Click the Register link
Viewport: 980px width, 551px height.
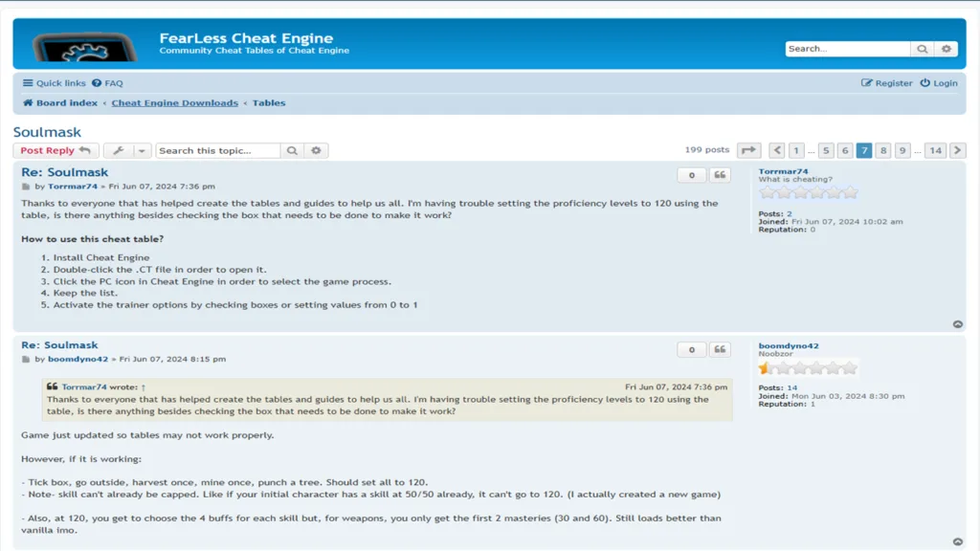(887, 83)
